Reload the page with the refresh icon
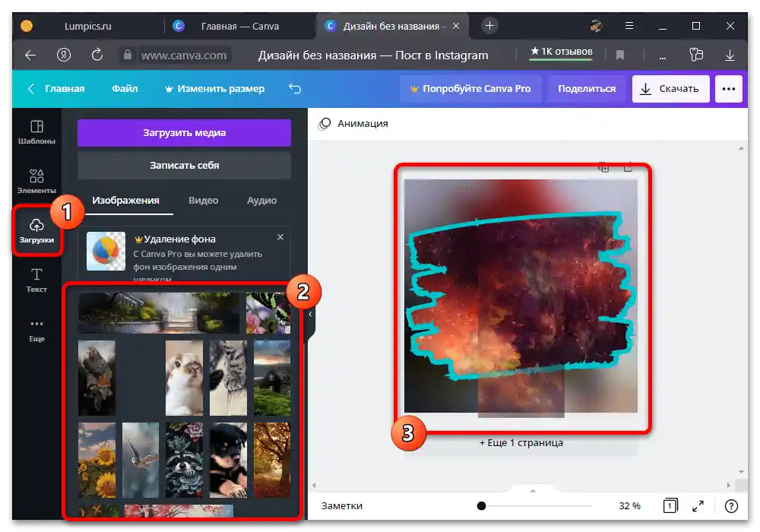The height and width of the screenshot is (532, 760). (x=97, y=55)
